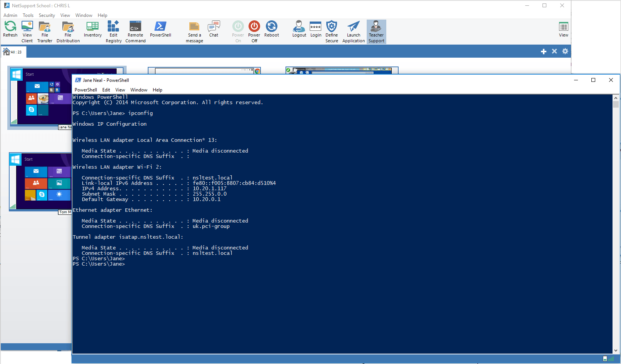Image resolution: width=621 pixels, height=364 pixels.
Task: Select the All : 23 group tab
Action: pyautogui.click(x=13, y=52)
